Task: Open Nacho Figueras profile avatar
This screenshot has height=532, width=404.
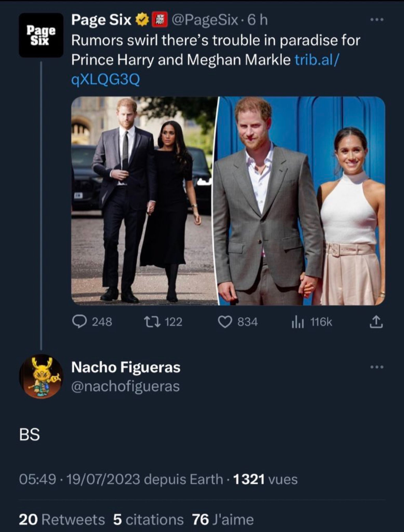Action: (41, 376)
